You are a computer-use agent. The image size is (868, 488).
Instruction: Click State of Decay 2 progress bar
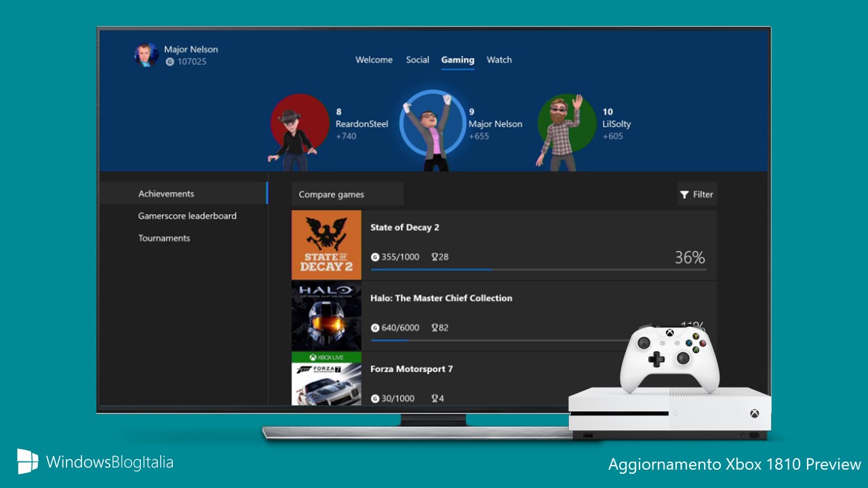coord(538,270)
